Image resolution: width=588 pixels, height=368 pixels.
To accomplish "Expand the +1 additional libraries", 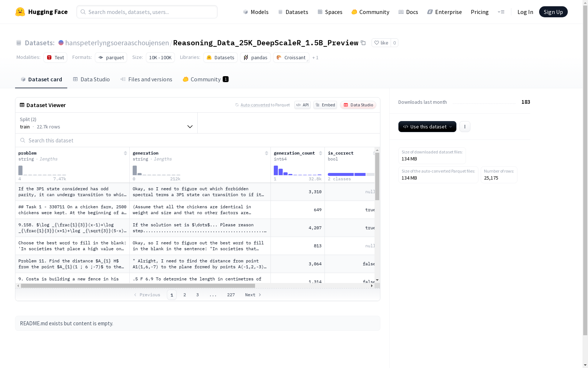I will pyautogui.click(x=315, y=58).
